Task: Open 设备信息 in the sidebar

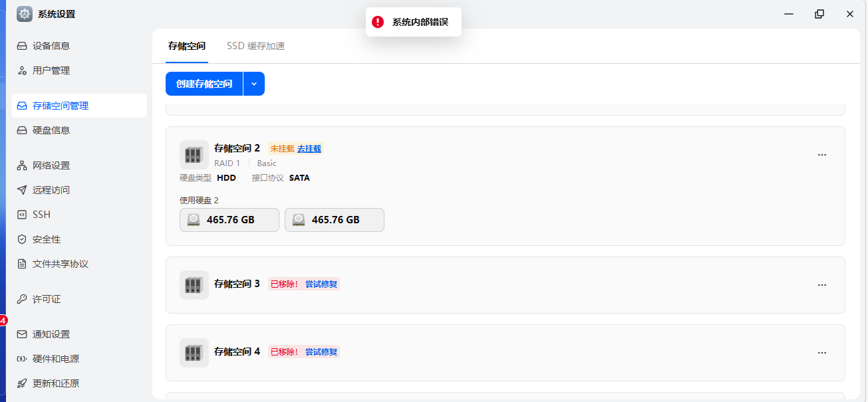Action: point(79,46)
